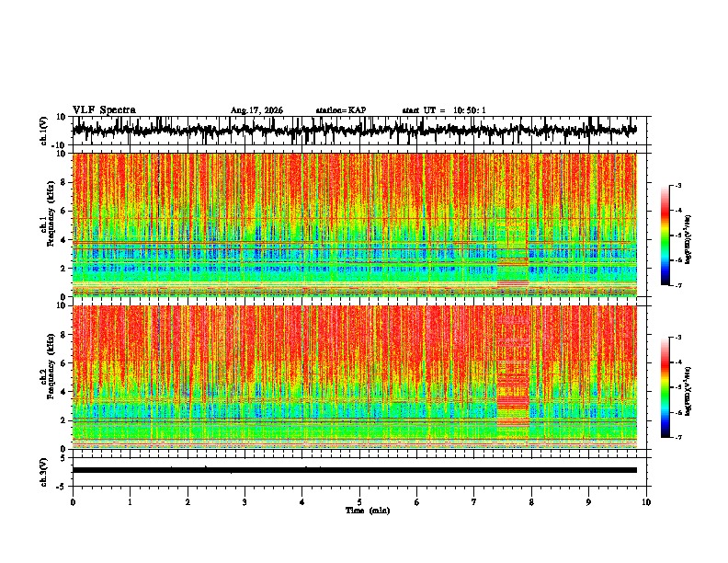Click the ch.1 spectrogram color scale bar
The width and height of the screenshot is (728, 563).
coord(665,235)
